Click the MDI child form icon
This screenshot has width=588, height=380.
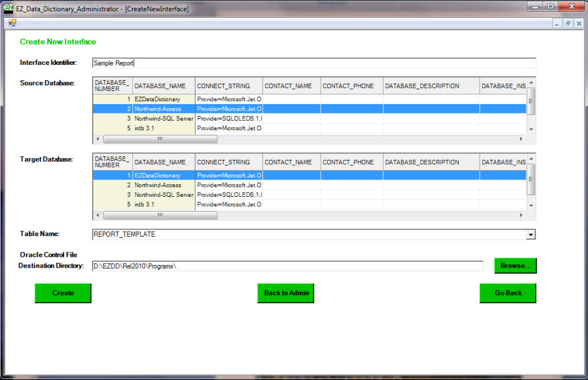pyautogui.click(x=12, y=23)
